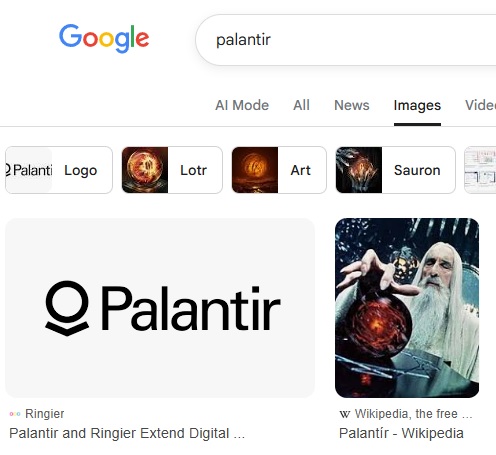Screen dimensions: 496x455
Task: Select the Sauron filter chip
Action: point(395,170)
